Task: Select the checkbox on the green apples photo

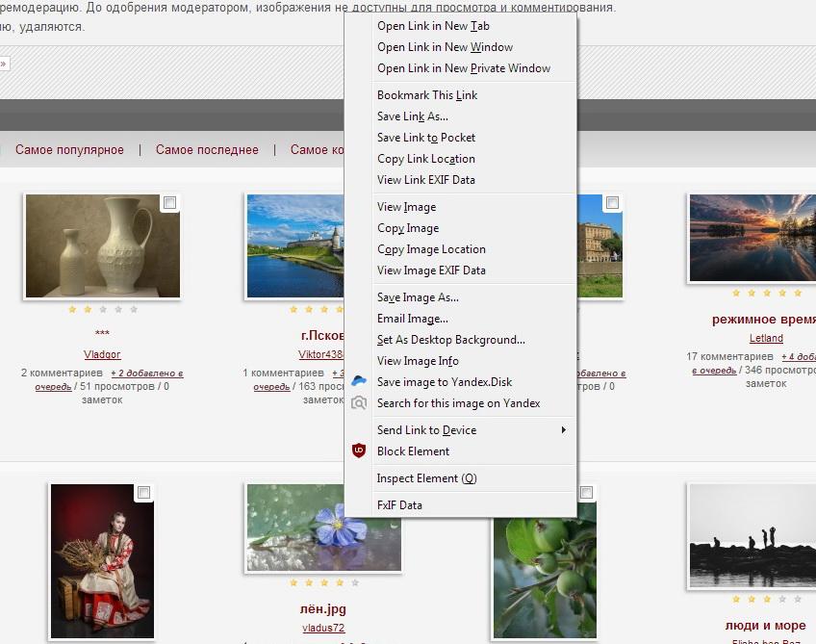Action: tap(587, 492)
